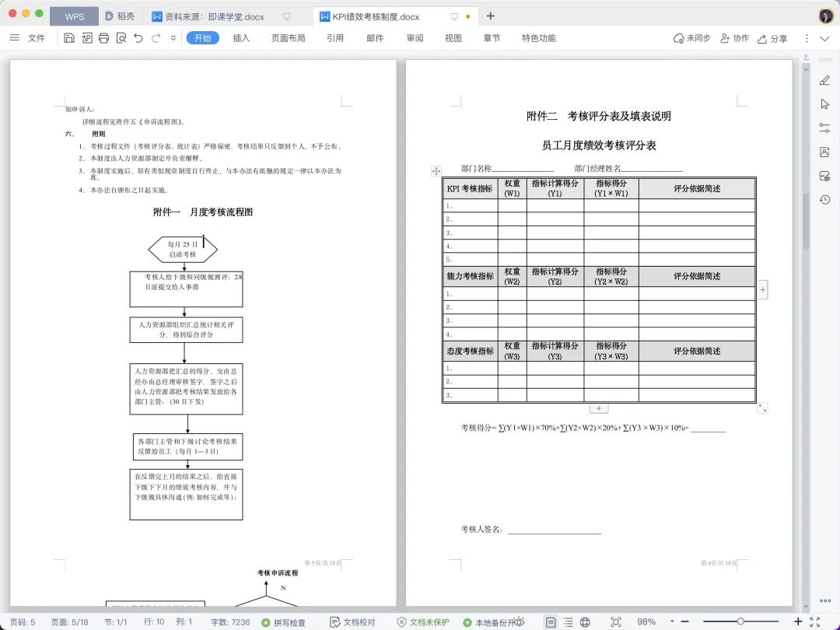Zoom out with the minus button

[684, 621]
